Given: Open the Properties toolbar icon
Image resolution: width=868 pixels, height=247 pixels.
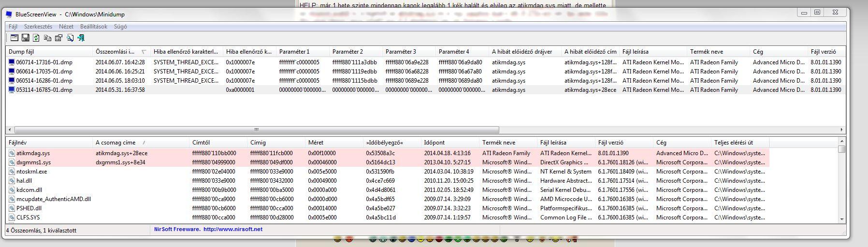Looking at the screenshot, I should click(58, 38).
